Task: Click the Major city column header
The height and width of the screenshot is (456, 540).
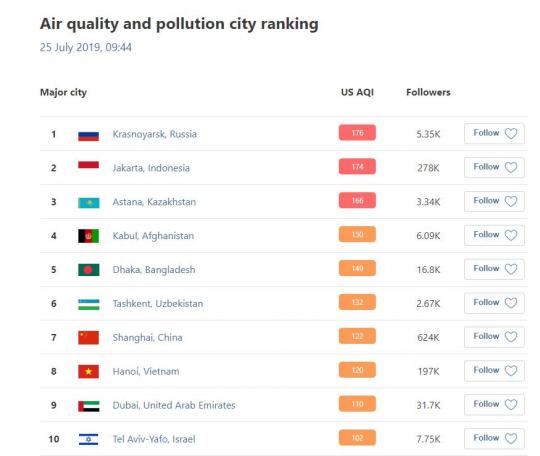Action: tap(63, 92)
